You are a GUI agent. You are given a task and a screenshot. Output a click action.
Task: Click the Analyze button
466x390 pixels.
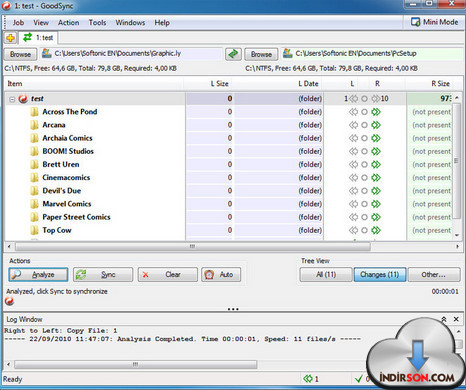(38, 275)
